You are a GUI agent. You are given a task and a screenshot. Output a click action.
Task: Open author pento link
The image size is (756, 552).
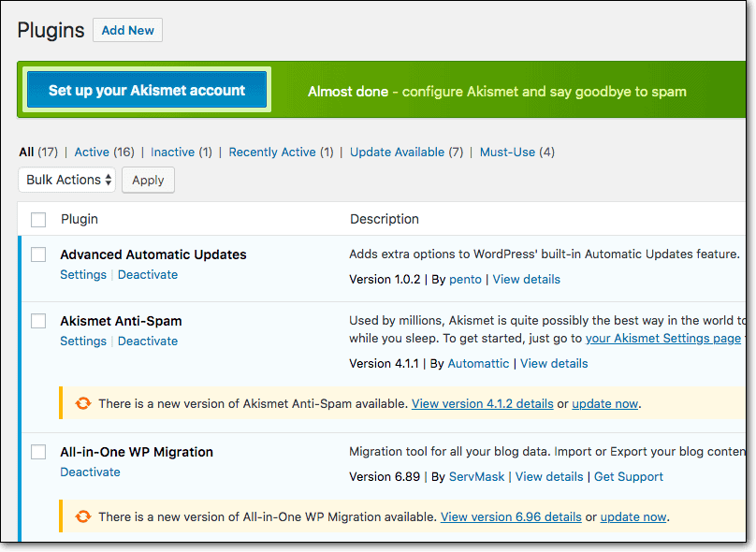tap(465, 280)
